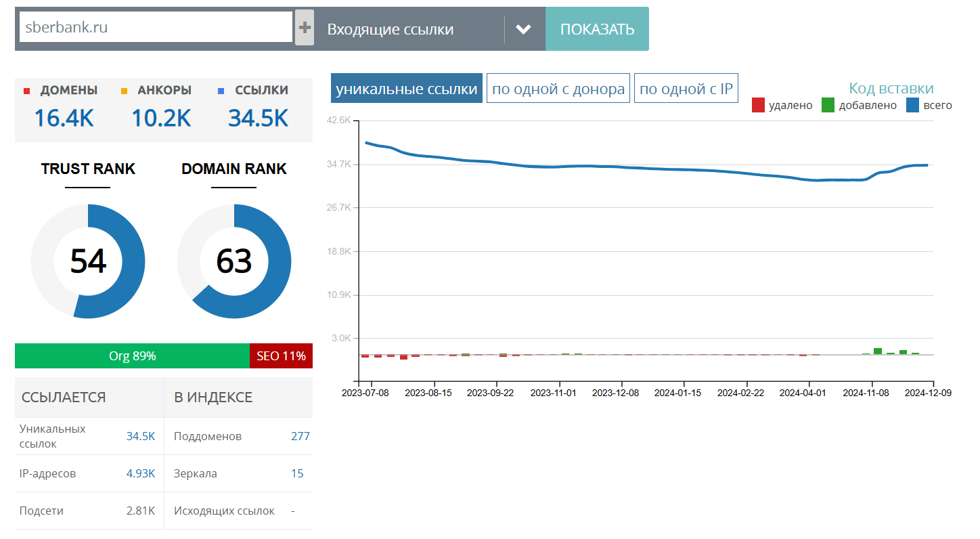Focus the sberbank.ru domain input field
This screenshot has width=980, height=539.
coord(156,27)
